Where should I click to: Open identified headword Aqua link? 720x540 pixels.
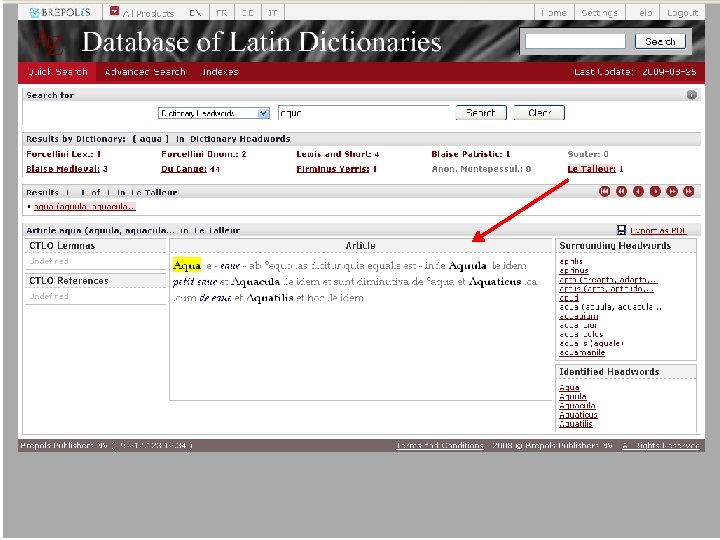[x=569, y=388]
